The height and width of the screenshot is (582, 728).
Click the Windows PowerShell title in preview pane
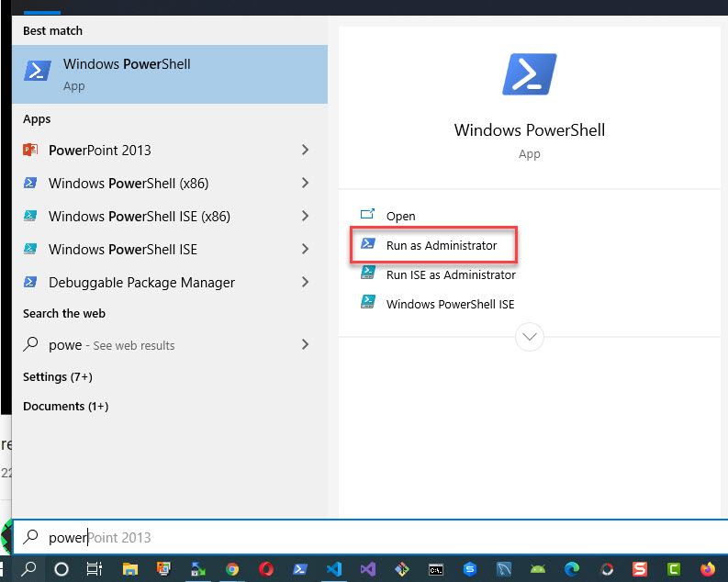[x=530, y=130]
